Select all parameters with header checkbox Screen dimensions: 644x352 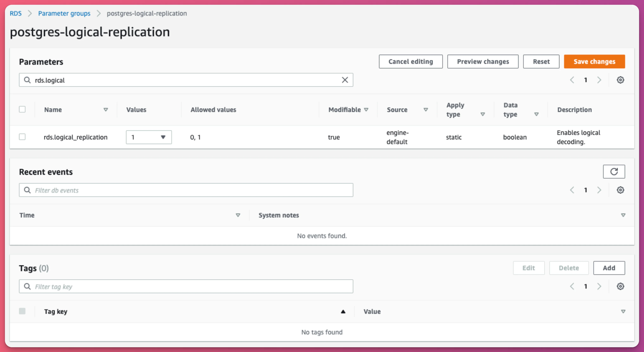click(22, 109)
